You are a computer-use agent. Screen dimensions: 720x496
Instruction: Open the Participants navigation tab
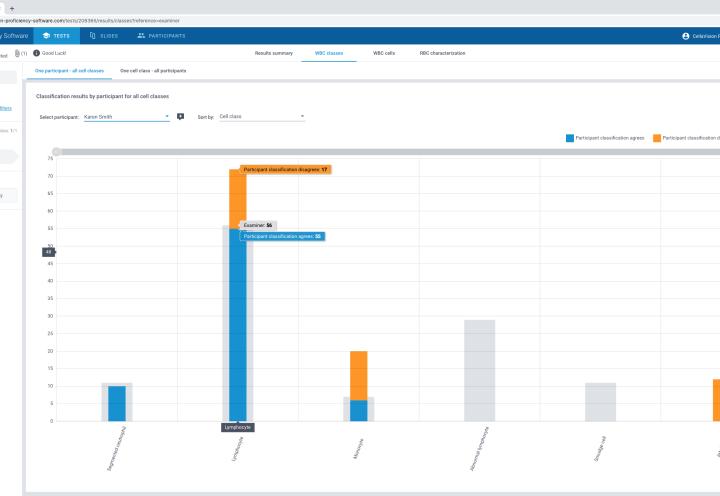point(161,36)
